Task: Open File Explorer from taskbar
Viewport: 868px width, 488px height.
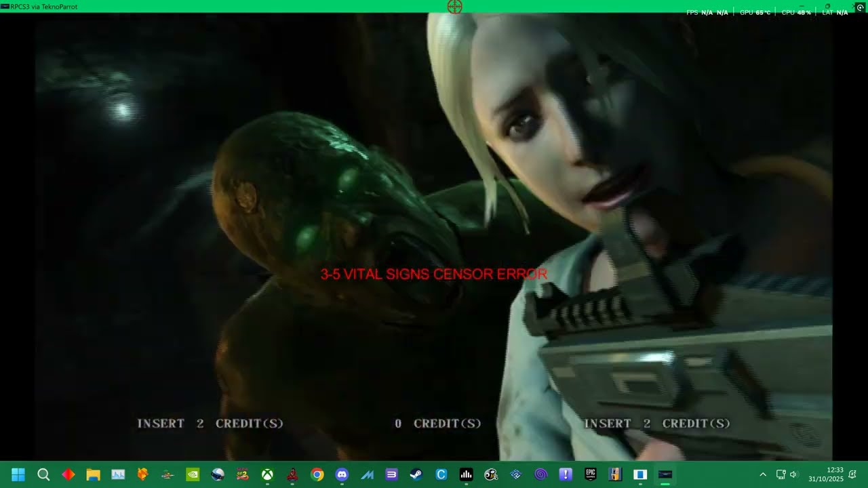Action: click(x=93, y=474)
